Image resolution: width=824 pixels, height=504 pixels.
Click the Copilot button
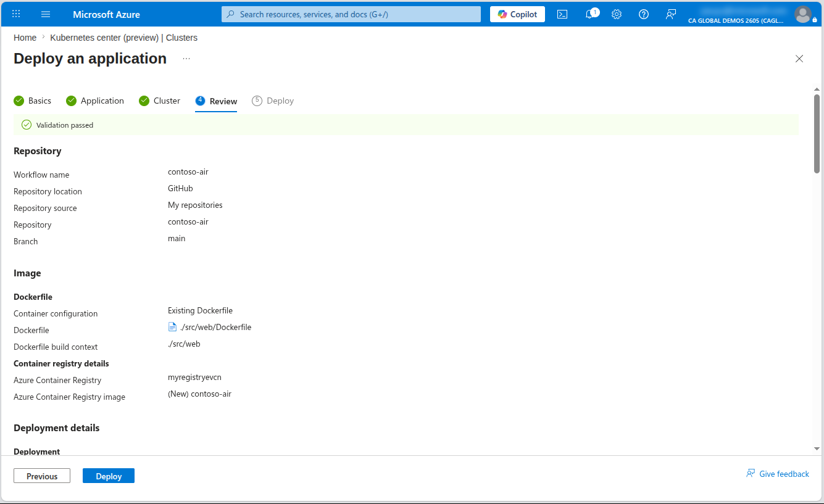click(517, 14)
